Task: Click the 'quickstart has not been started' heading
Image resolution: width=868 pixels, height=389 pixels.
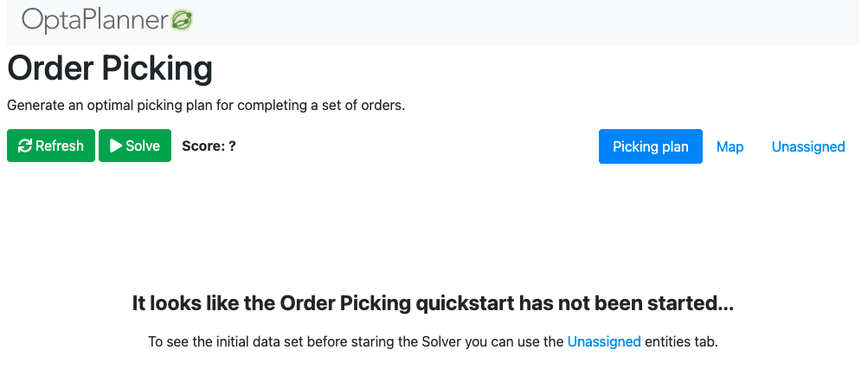Action: point(433,303)
